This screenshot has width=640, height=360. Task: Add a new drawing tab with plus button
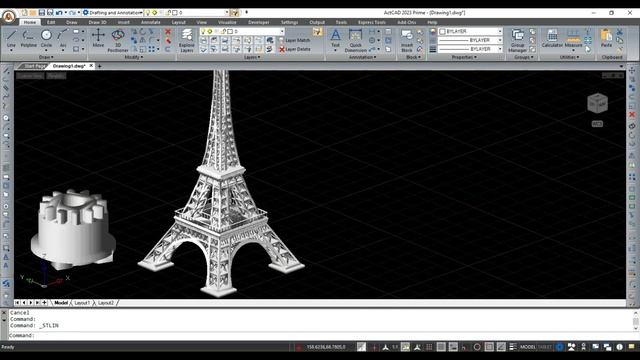[x=99, y=66]
